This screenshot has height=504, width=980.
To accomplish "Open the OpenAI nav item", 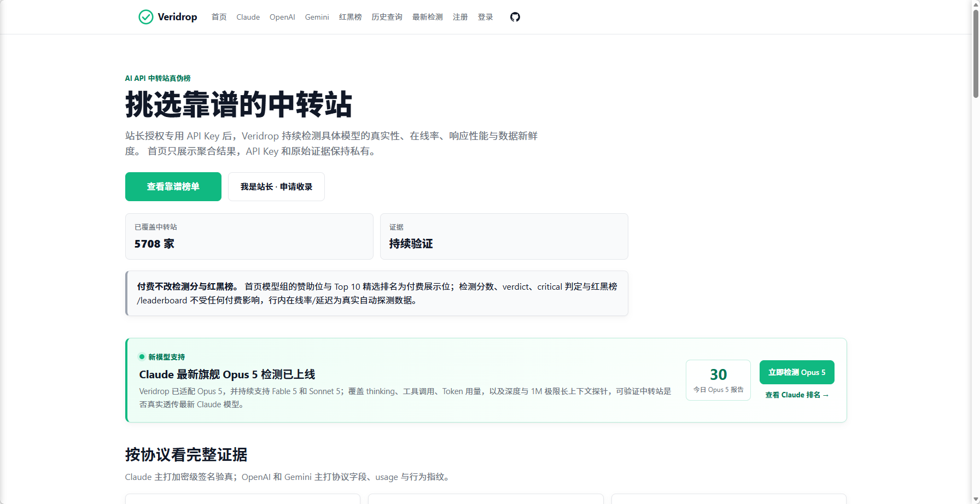I will point(282,17).
